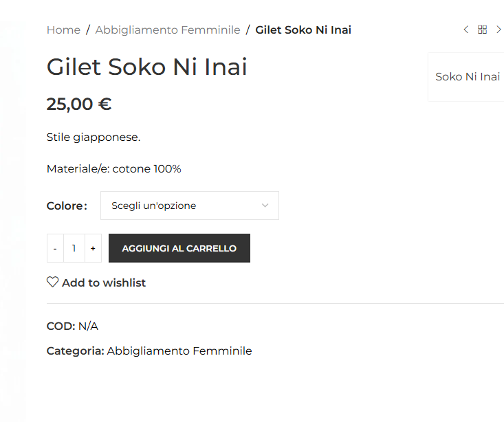
Task: Increase quantity with plus button
Action: pos(93,248)
